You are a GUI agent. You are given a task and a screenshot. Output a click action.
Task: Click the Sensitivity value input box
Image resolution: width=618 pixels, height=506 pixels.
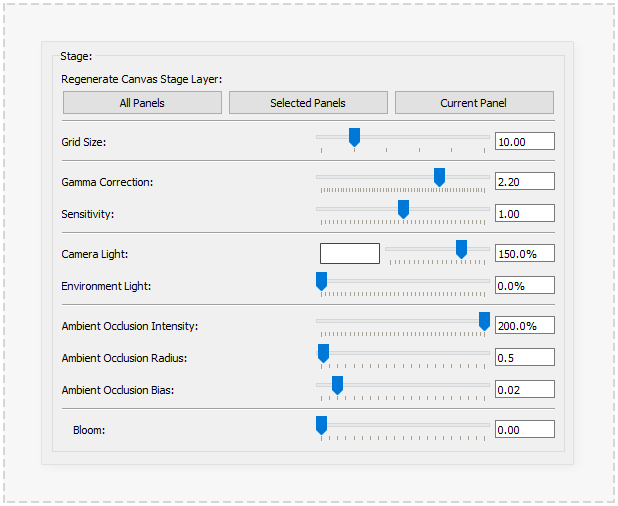[524, 214]
